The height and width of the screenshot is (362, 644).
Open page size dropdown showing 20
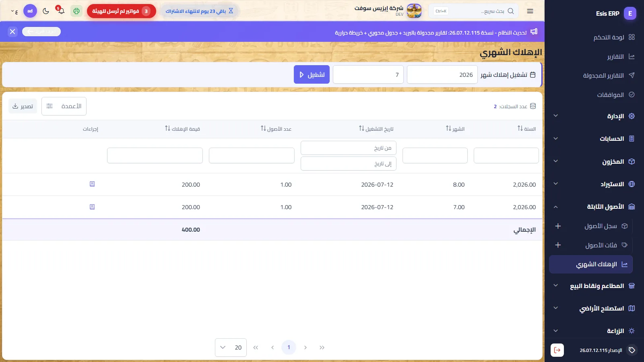(231, 348)
